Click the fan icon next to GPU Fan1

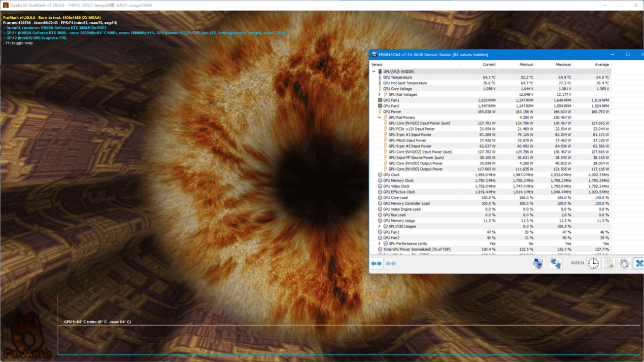(379, 100)
